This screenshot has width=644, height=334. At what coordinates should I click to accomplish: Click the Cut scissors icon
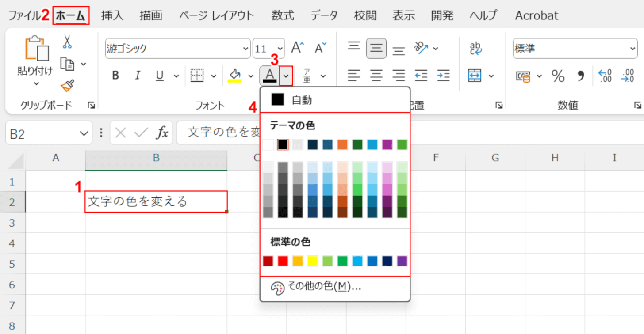67,42
